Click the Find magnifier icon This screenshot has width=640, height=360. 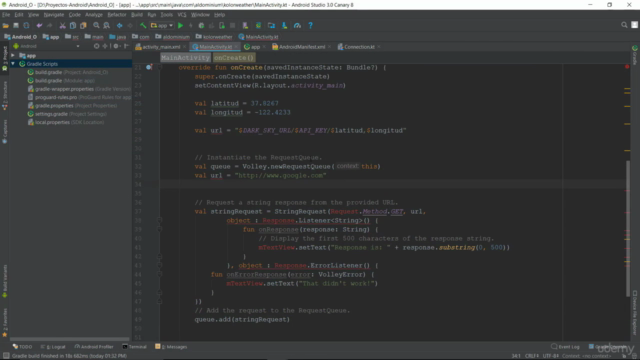tap(96, 25)
